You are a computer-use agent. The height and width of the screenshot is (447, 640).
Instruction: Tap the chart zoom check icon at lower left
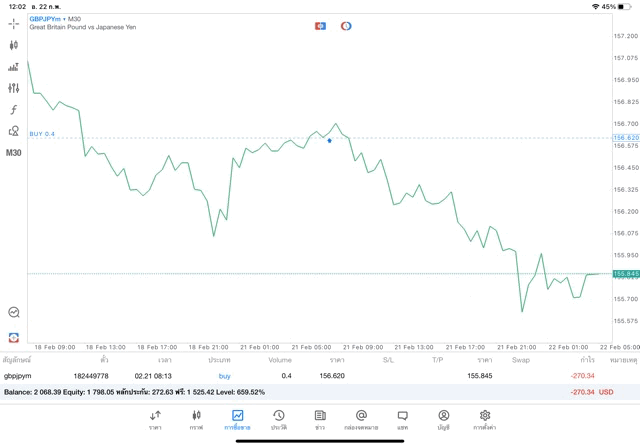click(x=13, y=313)
